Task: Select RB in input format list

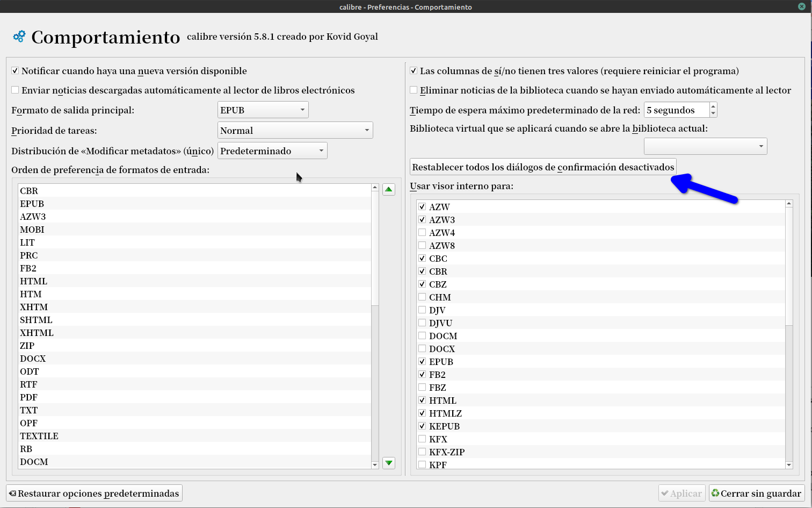Action: [x=194, y=449]
